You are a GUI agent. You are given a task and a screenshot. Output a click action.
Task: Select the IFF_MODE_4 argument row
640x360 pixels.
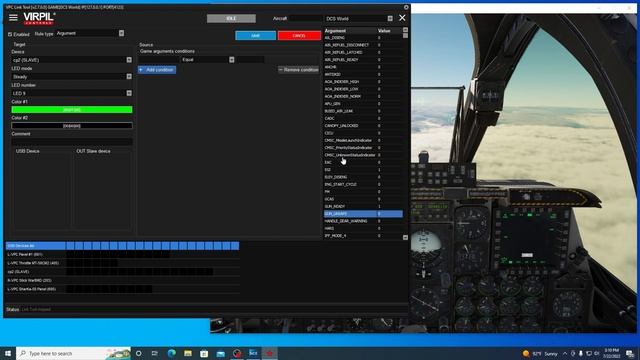tap(363, 236)
